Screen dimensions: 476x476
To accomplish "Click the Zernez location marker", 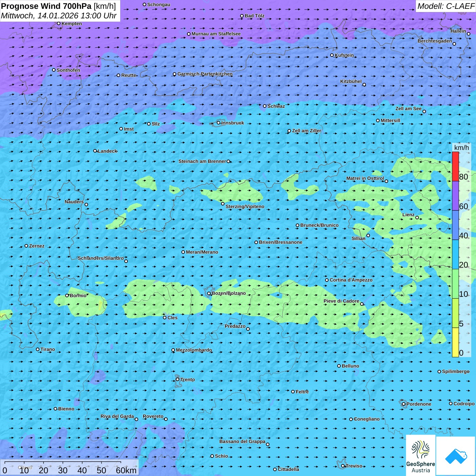I will coord(27,246).
